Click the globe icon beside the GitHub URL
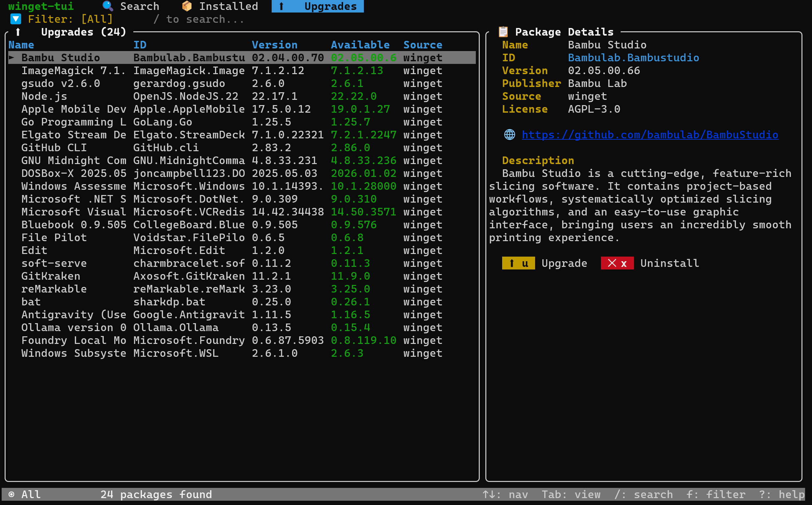 (509, 135)
